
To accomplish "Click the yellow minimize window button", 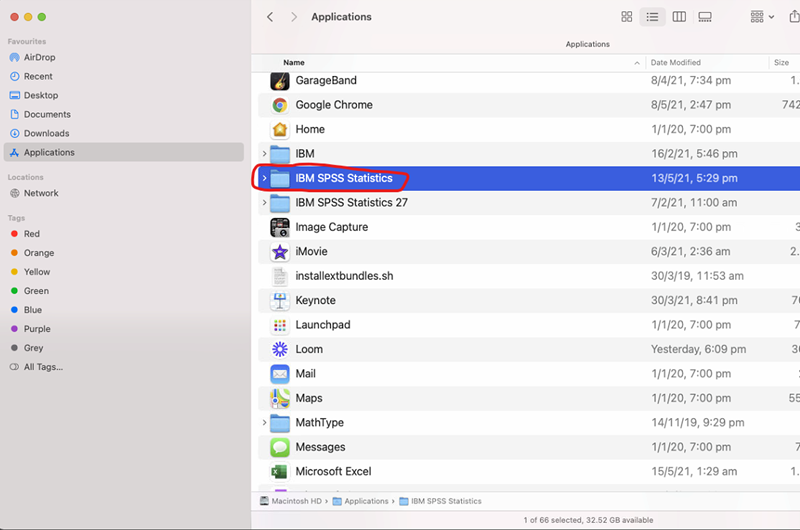I will click(28, 17).
